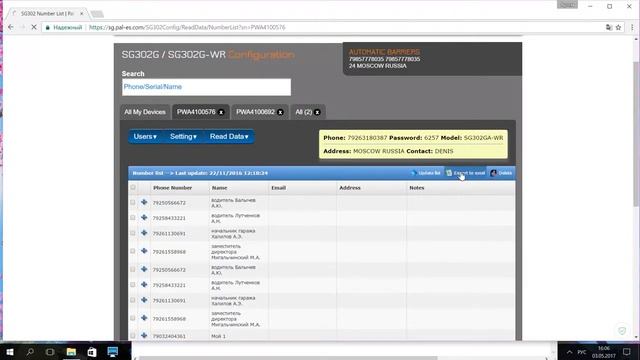Viewport: 640px width, 360px height.
Task: Focus the Phone/Serial/Name search field
Action: (x=206, y=87)
